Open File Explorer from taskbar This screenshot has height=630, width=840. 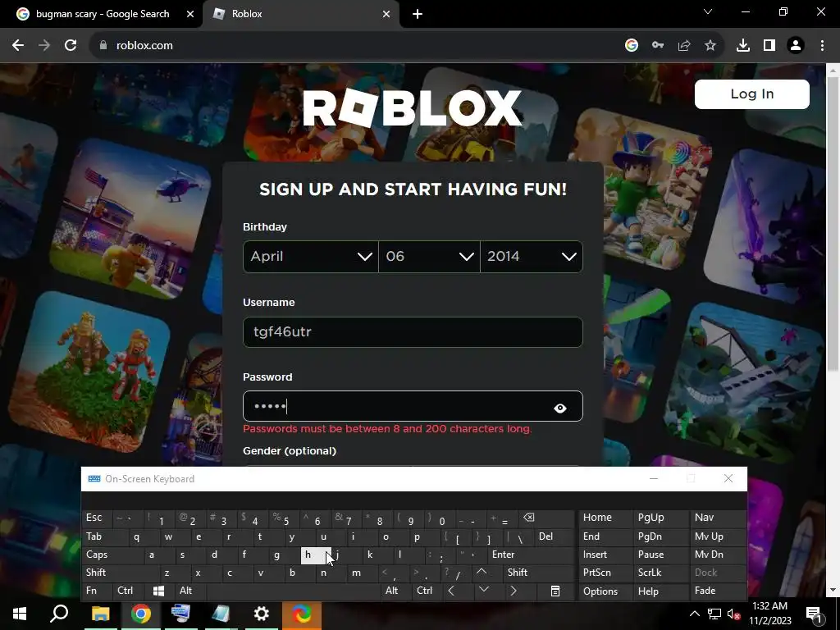click(x=100, y=614)
